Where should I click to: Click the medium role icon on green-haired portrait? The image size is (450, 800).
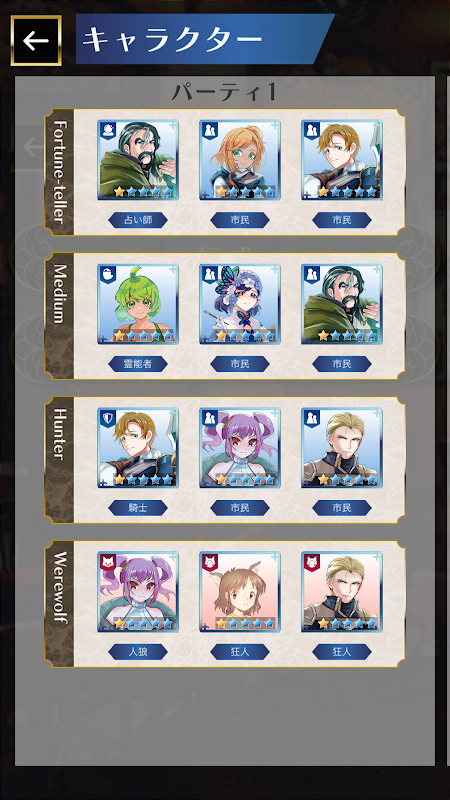108,275
